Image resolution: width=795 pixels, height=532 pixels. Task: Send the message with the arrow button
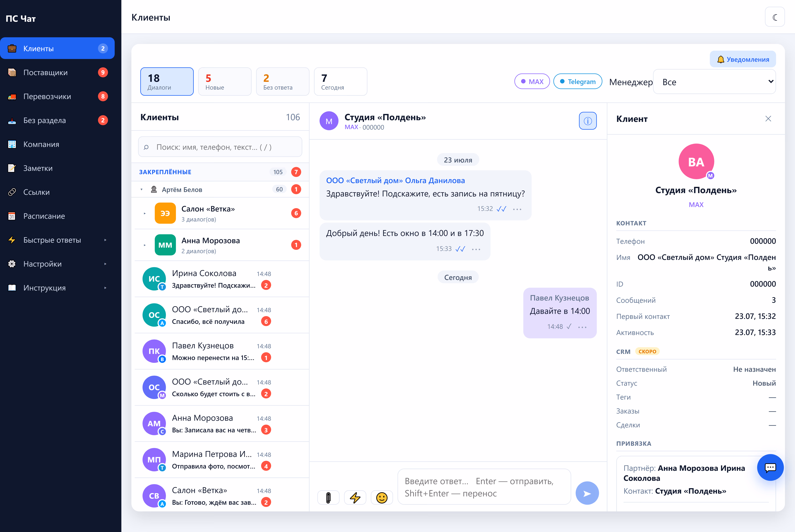587,493
